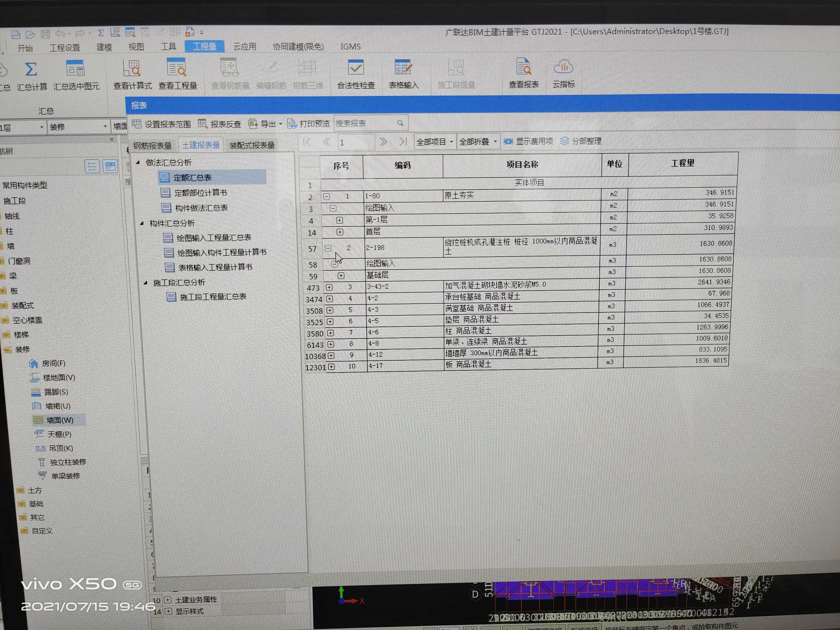Go to previous page arrow icon

[326, 142]
